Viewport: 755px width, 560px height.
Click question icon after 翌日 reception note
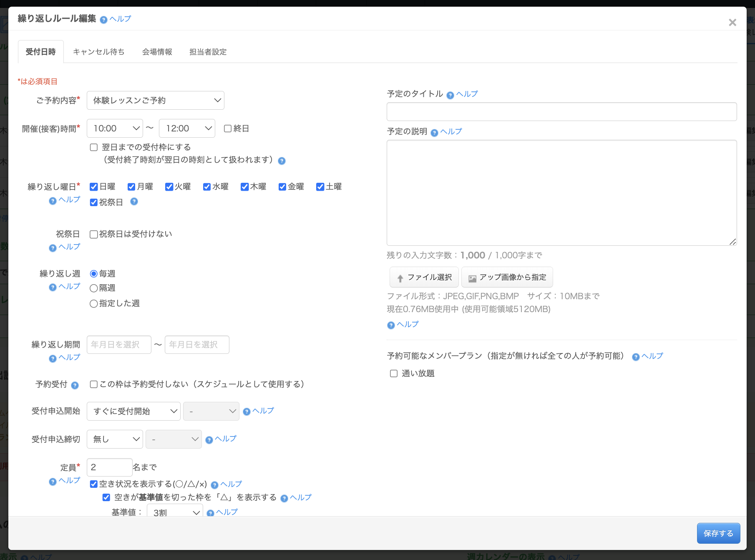click(x=282, y=161)
